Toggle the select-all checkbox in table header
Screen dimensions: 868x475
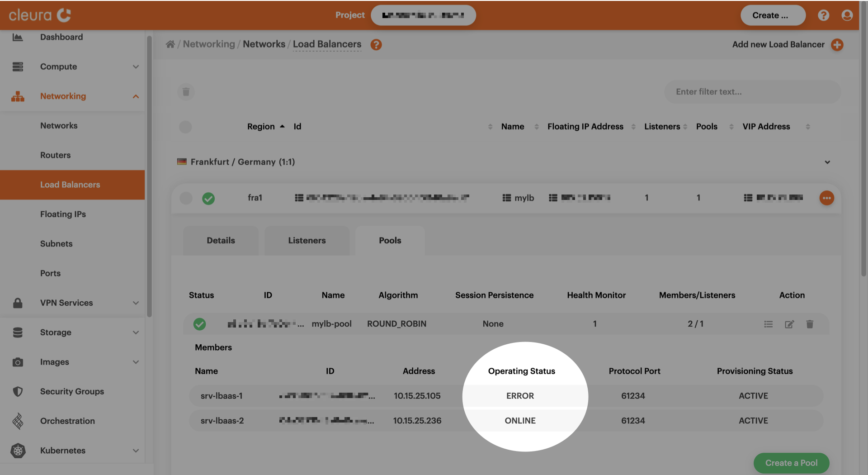[x=185, y=127]
